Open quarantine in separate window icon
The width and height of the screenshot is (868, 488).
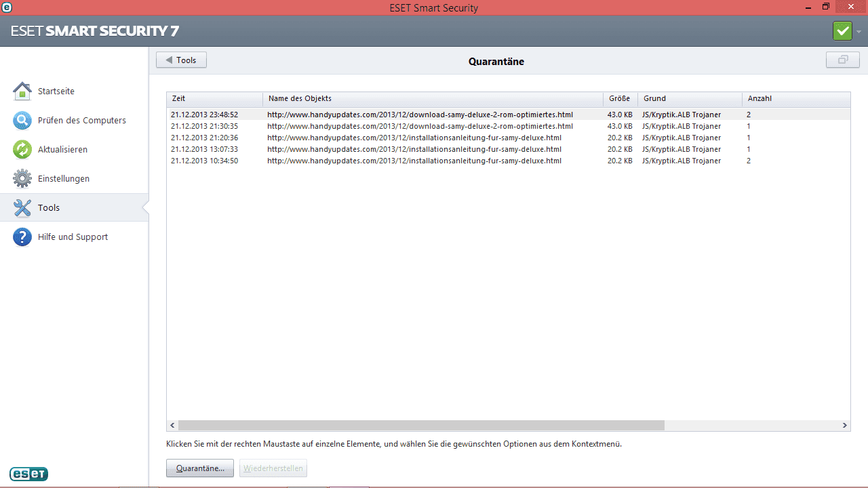[x=843, y=60]
